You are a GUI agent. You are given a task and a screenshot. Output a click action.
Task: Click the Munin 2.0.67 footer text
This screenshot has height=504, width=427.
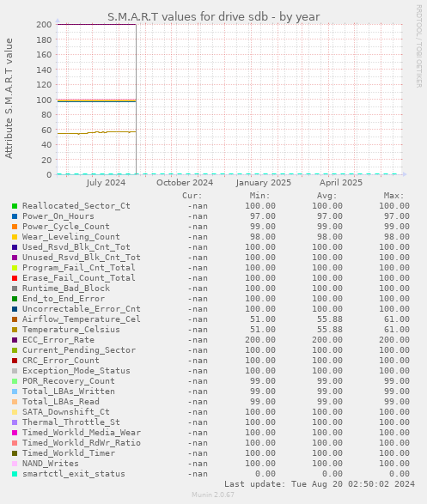click(x=213, y=495)
